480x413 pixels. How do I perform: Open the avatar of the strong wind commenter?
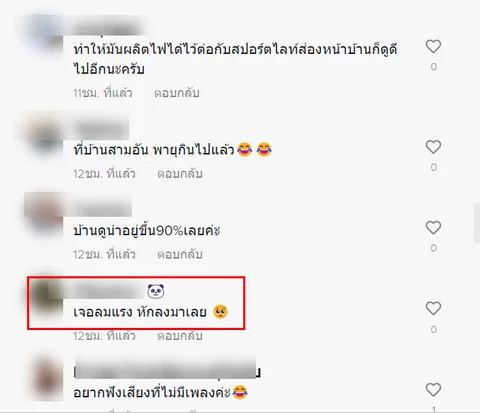[45, 297]
